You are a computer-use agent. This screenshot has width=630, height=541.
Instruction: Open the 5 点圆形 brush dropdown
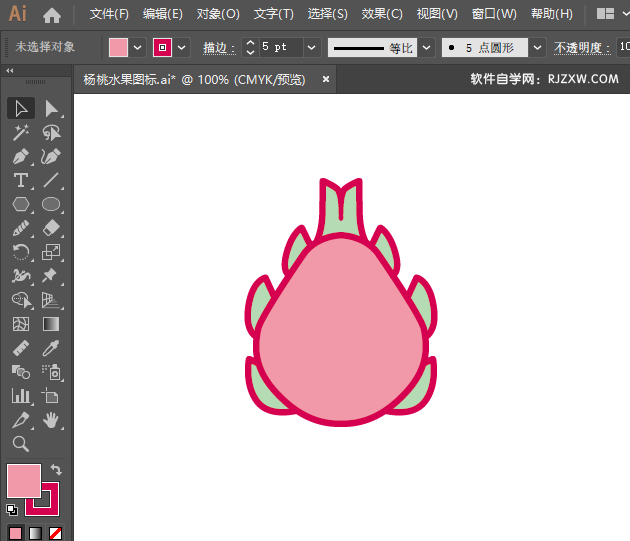click(537, 47)
